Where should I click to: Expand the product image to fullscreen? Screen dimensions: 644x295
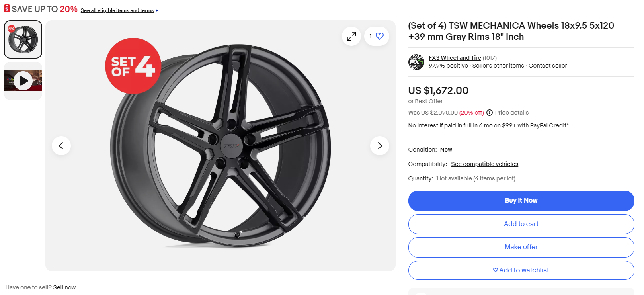[351, 36]
